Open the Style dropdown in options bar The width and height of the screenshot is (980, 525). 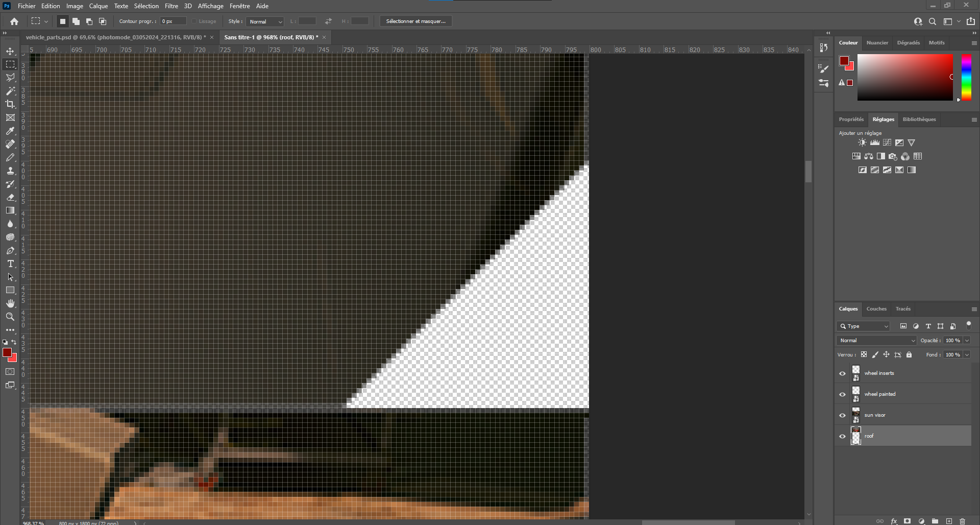pos(265,21)
